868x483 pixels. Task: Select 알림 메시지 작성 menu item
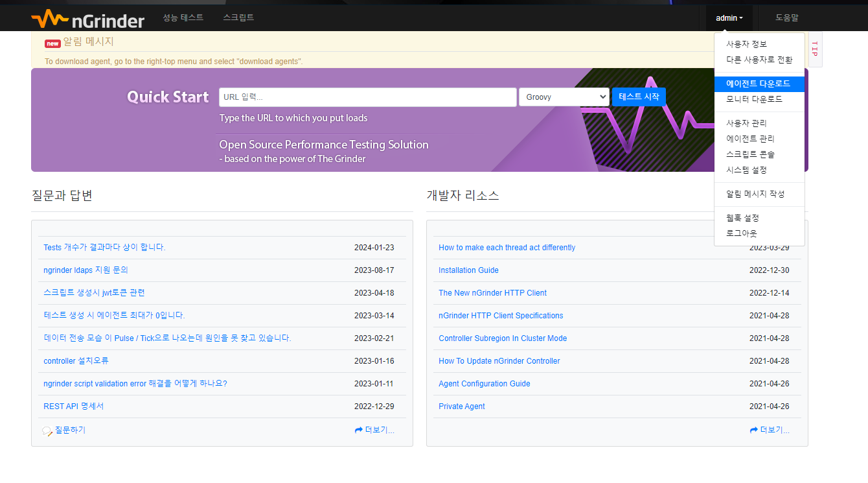pos(759,194)
